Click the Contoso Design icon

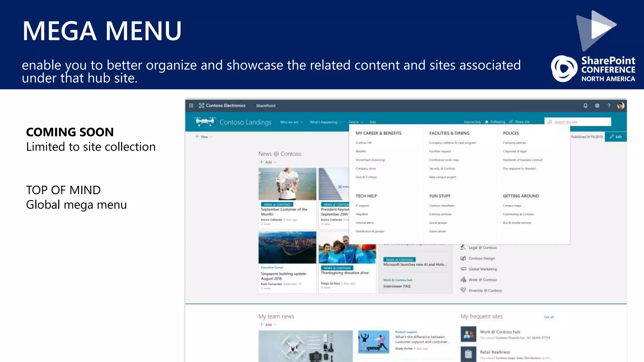[463, 258]
